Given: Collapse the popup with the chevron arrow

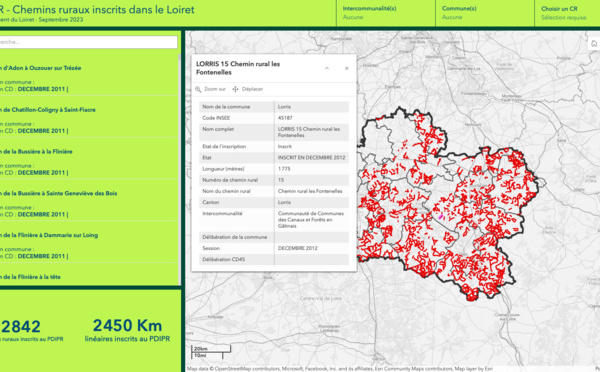Looking at the screenshot, I should click(x=327, y=68).
